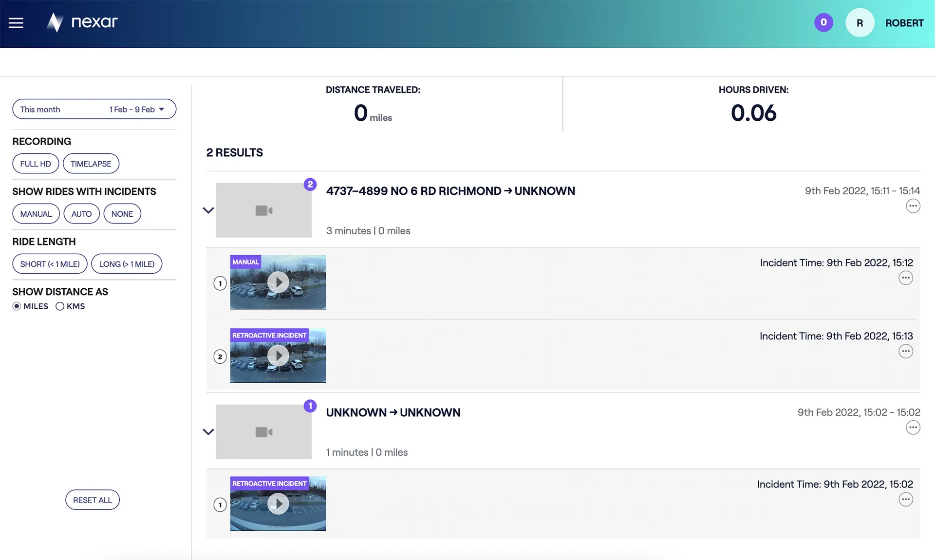Open more options for the 15:12 incident

(x=906, y=278)
